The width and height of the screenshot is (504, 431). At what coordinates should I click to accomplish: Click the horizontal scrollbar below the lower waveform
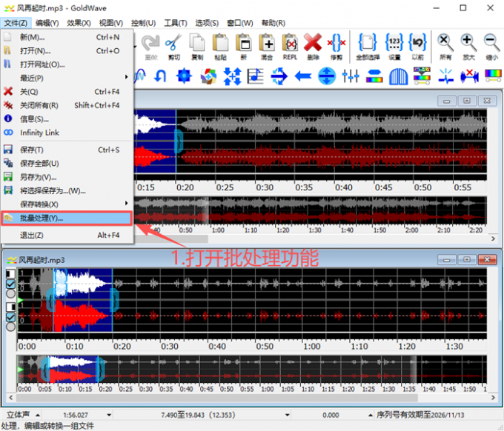(252, 398)
